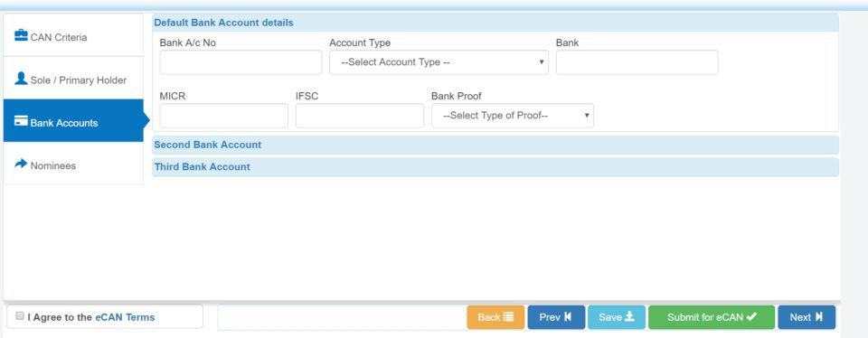Screen dimensions: 868x338
Task: Open the Account Type dropdown
Action: pos(439,62)
